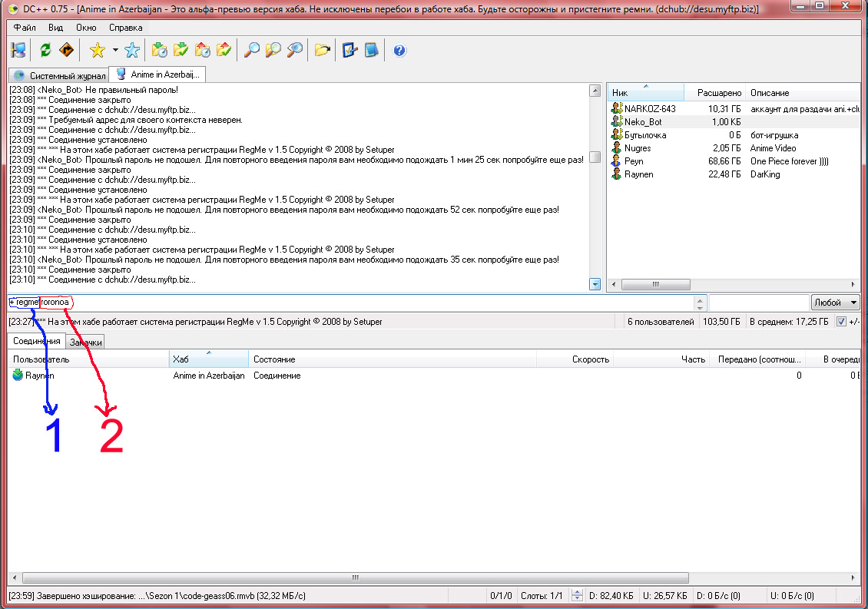The image size is (868, 609).
Task: Sort connections by Скорость column
Action: (575, 359)
